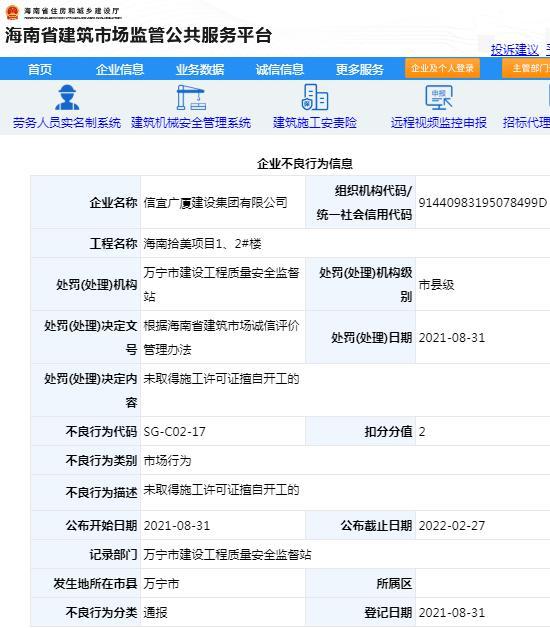Click the 企业及个人登录 button
Viewport: 550px width, 628px height.
pos(443,68)
